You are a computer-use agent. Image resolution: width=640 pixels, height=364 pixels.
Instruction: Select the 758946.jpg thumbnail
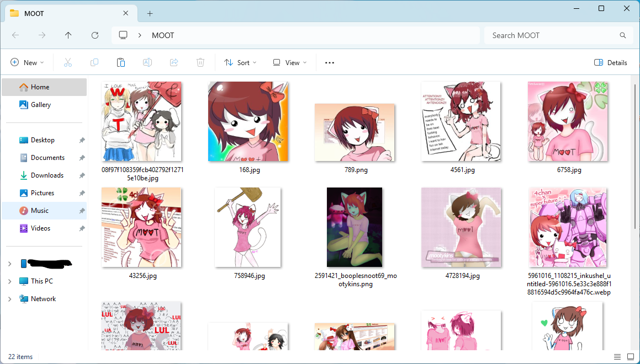tap(248, 227)
